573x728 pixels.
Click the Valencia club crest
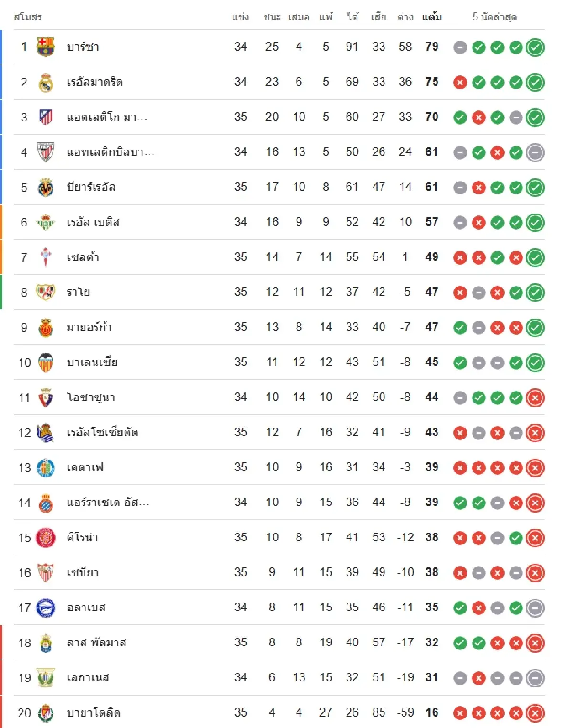[46, 363]
